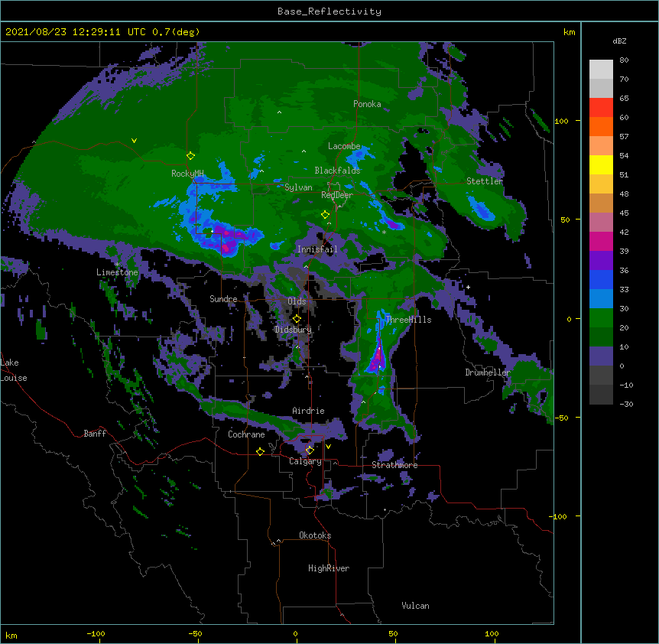
Task: Click the HighRiver label
Action: (x=329, y=568)
